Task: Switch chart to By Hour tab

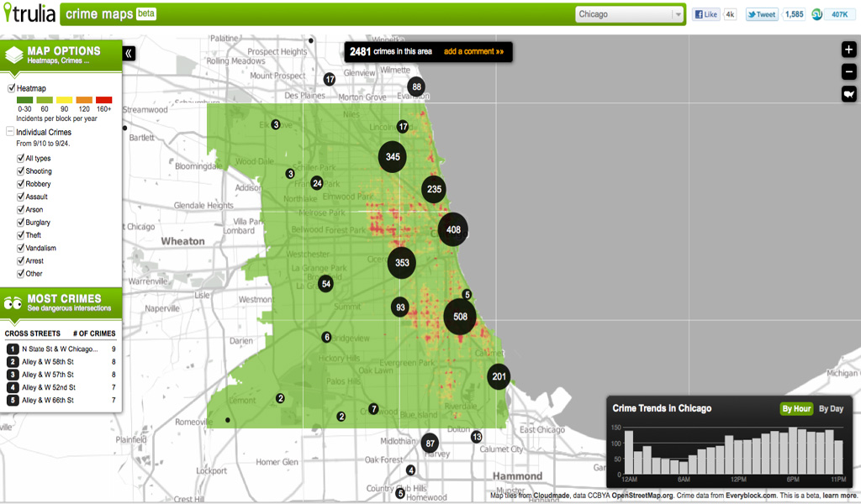Action: click(x=796, y=408)
